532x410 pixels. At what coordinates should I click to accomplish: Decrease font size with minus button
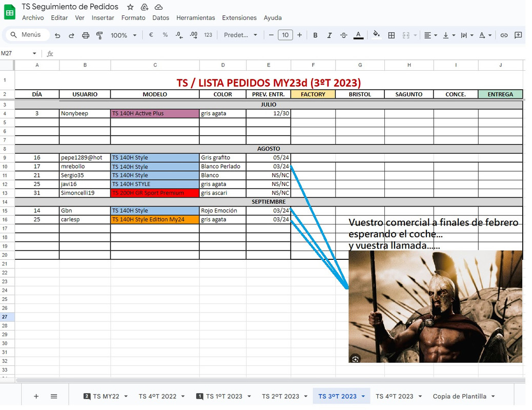[271, 35]
